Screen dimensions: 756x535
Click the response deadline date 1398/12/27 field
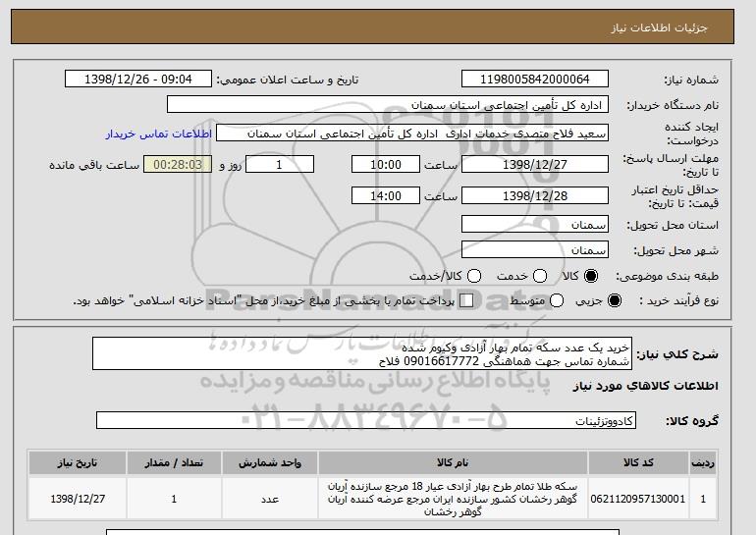(535, 164)
